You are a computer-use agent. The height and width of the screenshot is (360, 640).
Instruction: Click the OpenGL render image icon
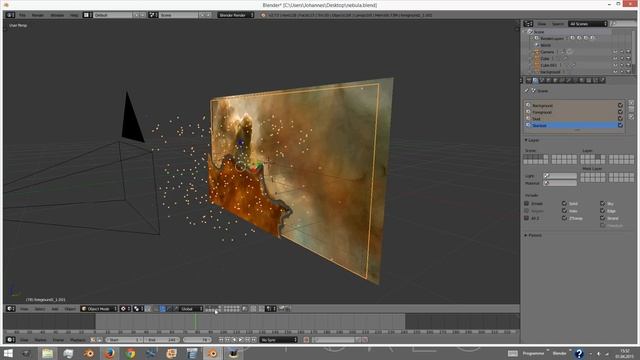coord(281,309)
